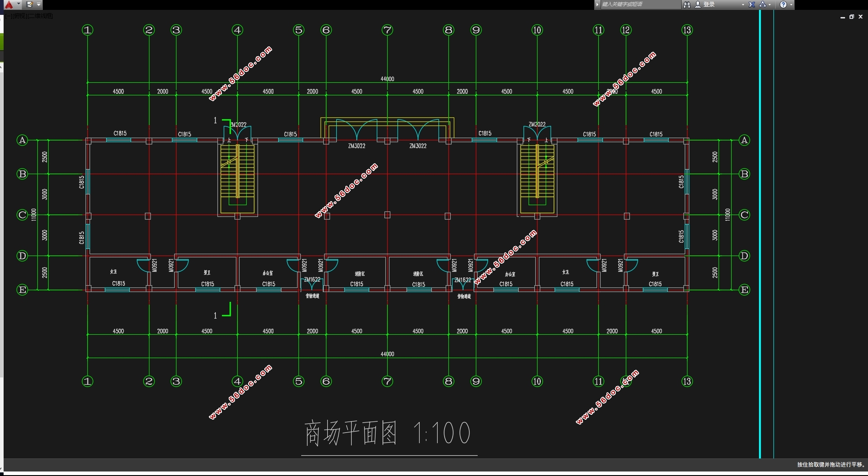Click the workspace switching icon
Viewport: 868px width, 476px height.
[30, 4]
